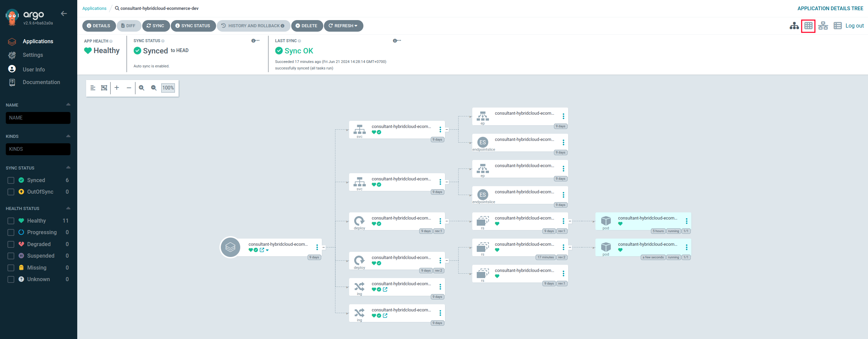Click the 100% zoom level field
The image size is (868, 339).
pyautogui.click(x=168, y=88)
